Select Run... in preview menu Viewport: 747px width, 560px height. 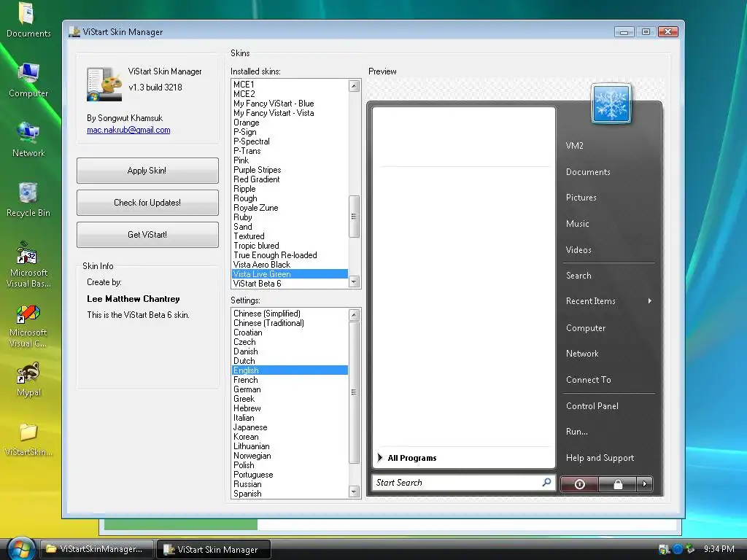[x=577, y=432]
